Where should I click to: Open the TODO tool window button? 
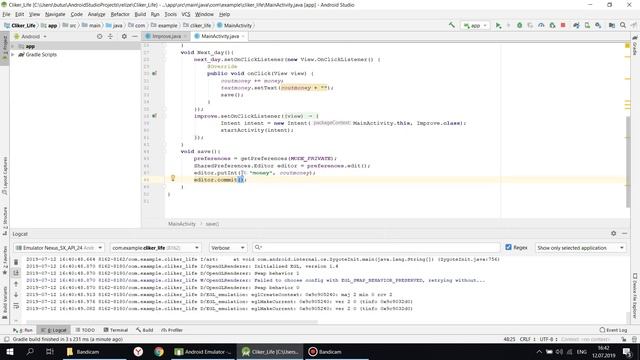pyautogui.click(x=85, y=330)
